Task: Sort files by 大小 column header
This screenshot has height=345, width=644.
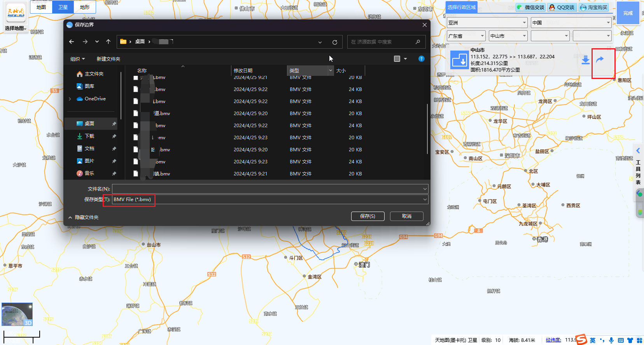Action: tap(341, 70)
